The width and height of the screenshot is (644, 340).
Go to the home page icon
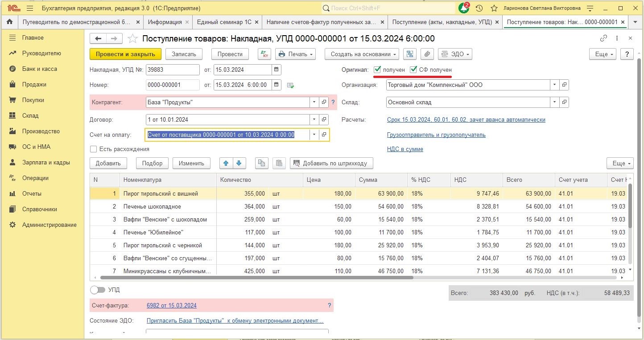click(10, 22)
